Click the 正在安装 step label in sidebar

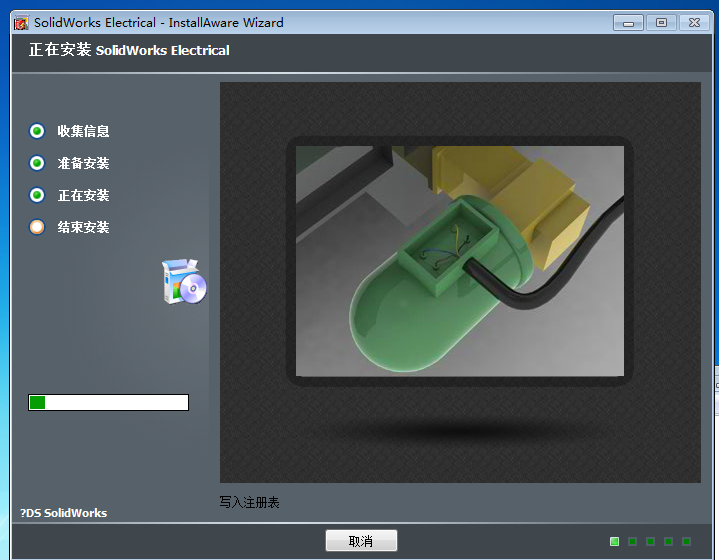click(x=83, y=195)
